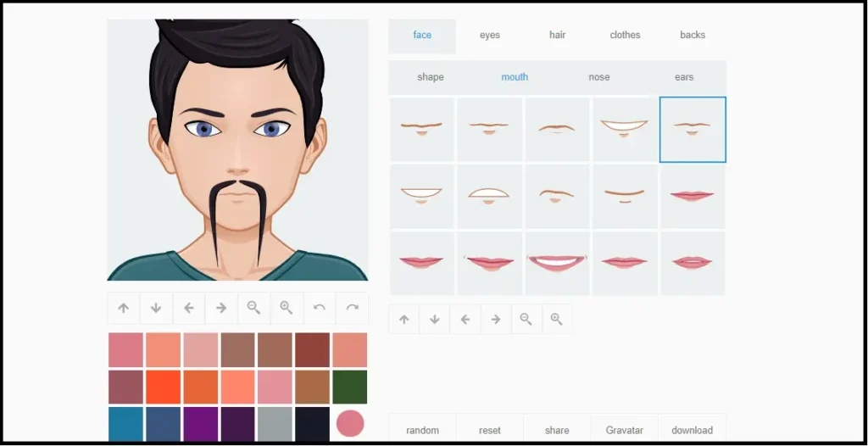The height and width of the screenshot is (446, 868).
Task: Click the avatar preview image
Action: [x=237, y=150]
